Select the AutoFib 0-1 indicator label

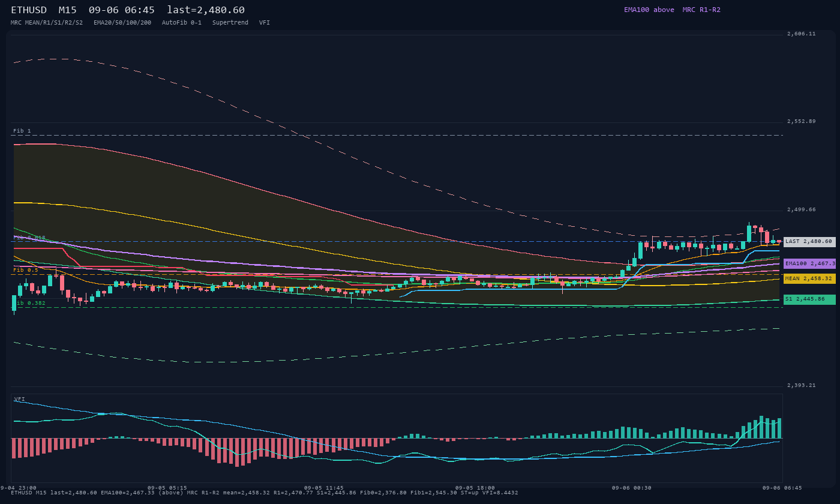pos(182,23)
